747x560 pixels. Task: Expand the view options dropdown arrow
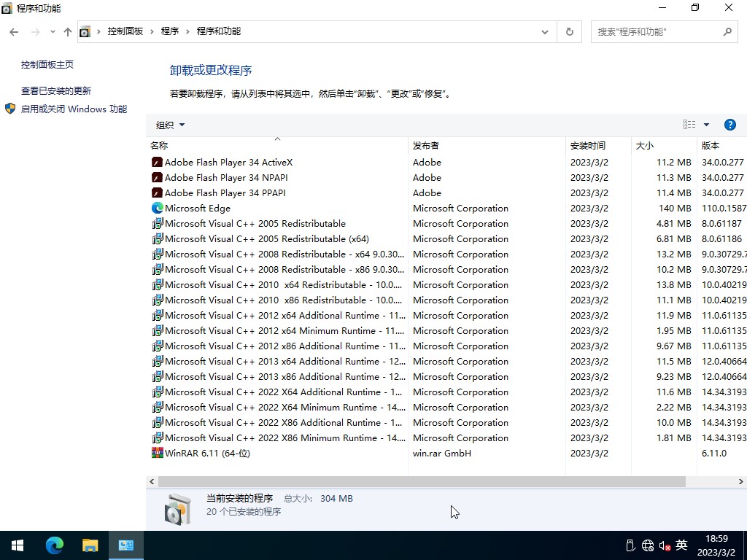706,125
